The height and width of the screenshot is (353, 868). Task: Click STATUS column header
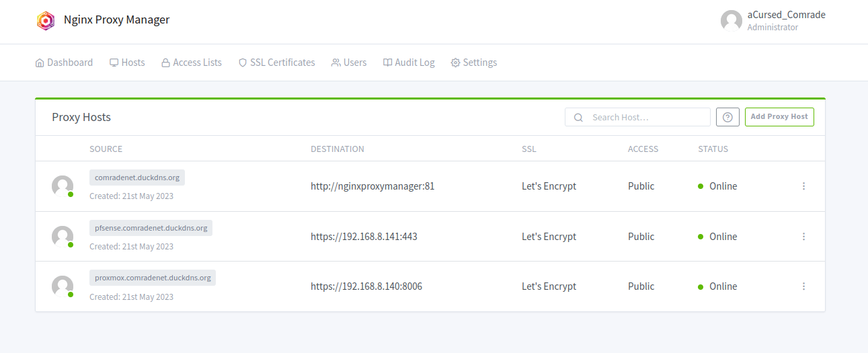[x=713, y=149]
